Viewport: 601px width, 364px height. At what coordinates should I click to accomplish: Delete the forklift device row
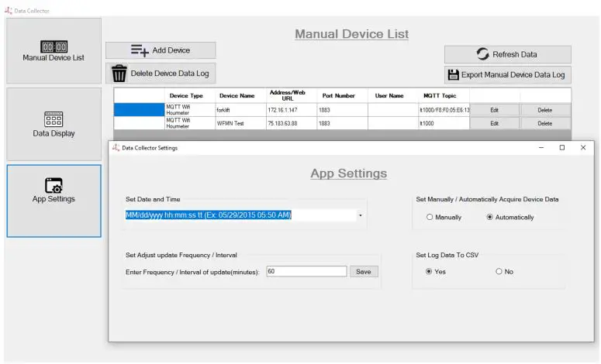click(545, 110)
